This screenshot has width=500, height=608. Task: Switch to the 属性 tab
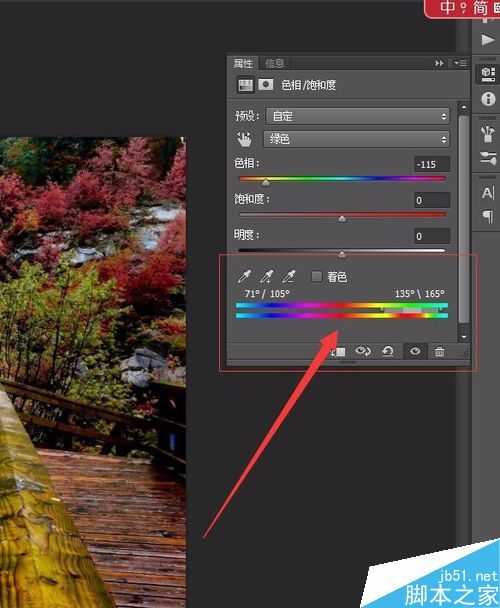243,63
